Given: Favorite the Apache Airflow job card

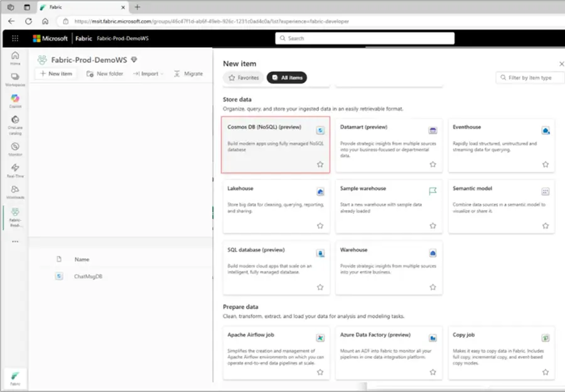Looking at the screenshot, I should pyautogui.click(x=320, y=372).
